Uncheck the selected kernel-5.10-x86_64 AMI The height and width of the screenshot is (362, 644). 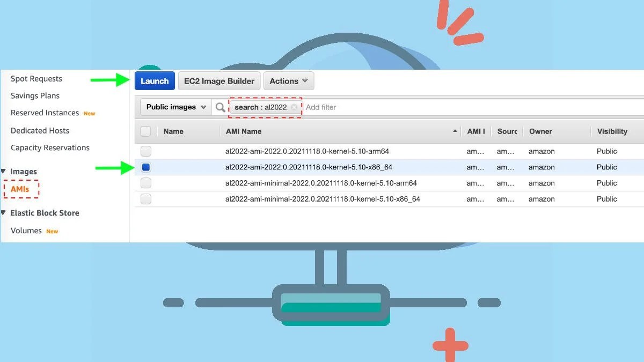point(145,167)
